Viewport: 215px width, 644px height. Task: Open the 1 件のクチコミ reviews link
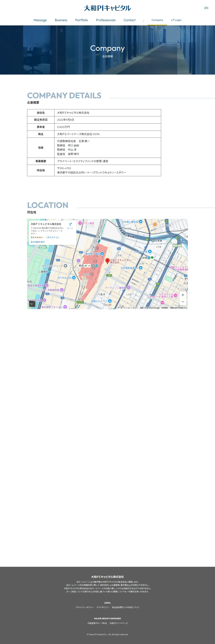pos(53,238)
